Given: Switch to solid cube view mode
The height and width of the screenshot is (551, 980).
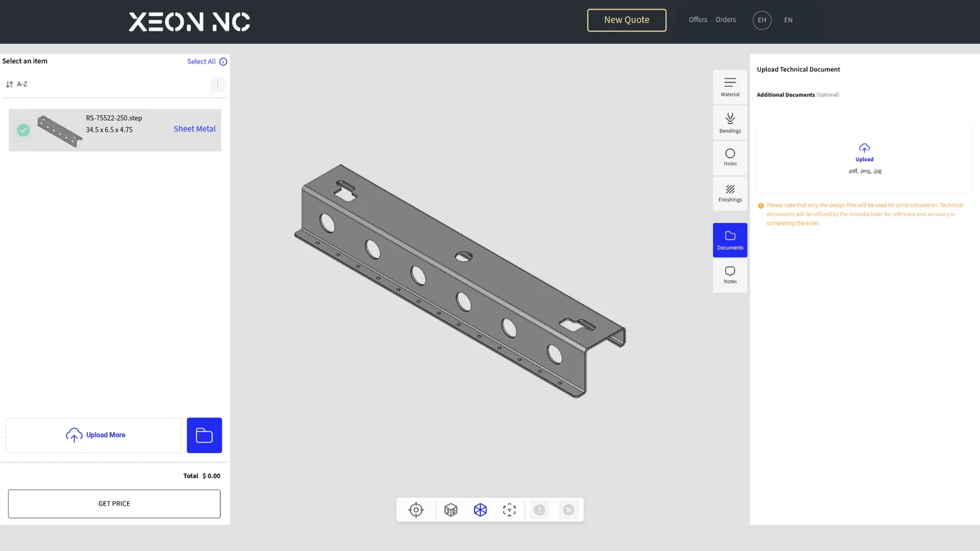Looking at the screenshot, I should [x=451, y=510].
